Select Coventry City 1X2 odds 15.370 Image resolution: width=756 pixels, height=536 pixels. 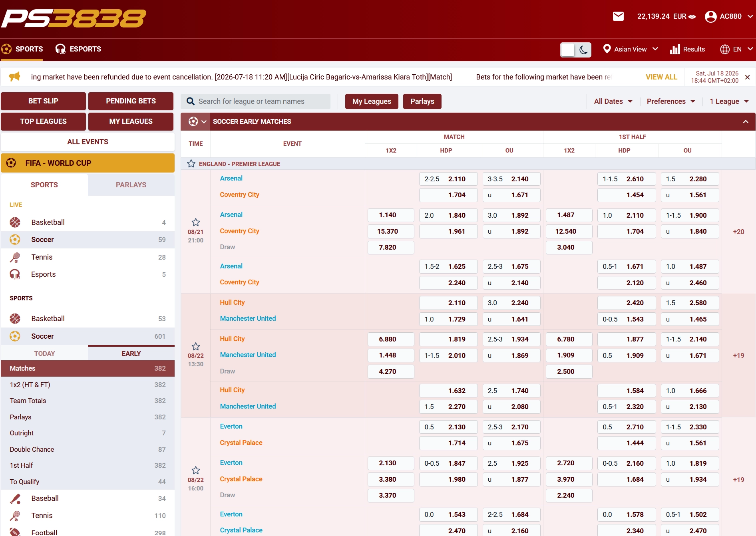[x=391, y=231]
